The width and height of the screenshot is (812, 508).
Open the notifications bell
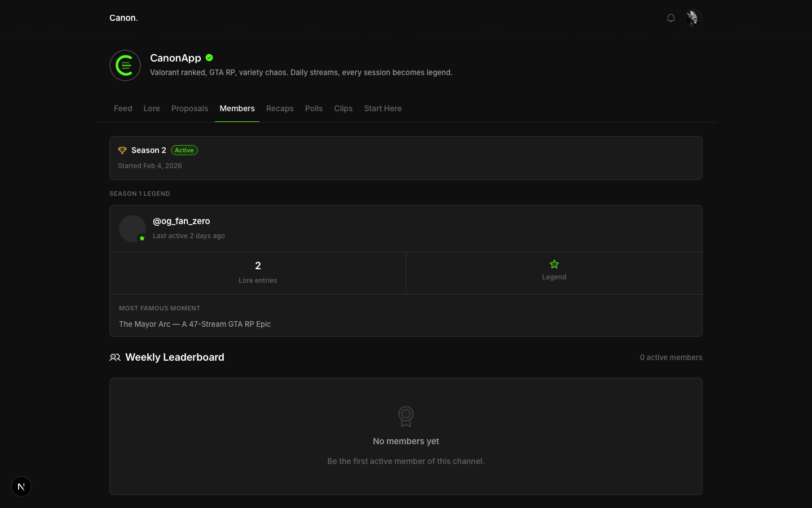tap(670, 18)
